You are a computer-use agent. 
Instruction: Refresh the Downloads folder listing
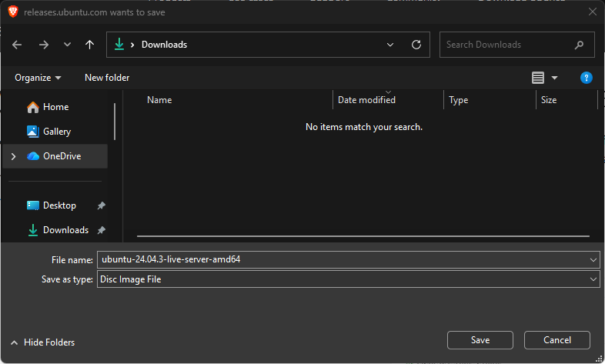coord(416,45)
